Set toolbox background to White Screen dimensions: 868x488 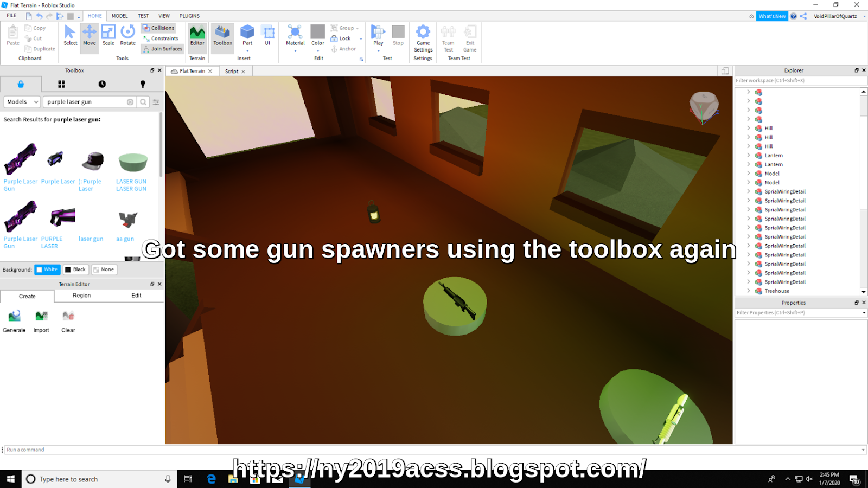coord(47,269)
